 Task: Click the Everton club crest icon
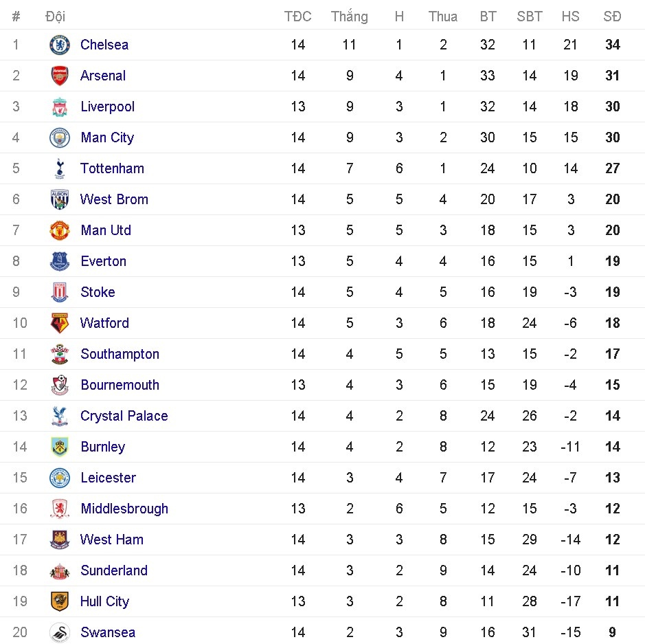(60, 261)
